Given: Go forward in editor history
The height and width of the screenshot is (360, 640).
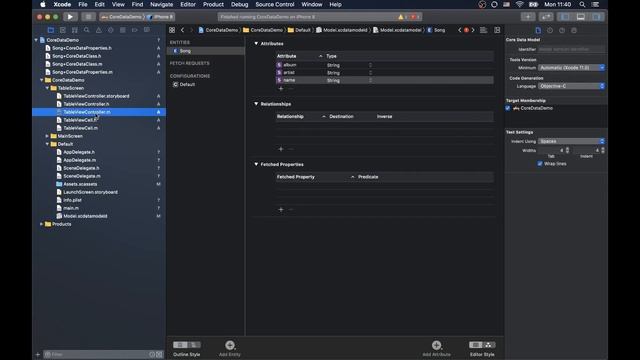Looking at the screenshot, I should click(191, 30).
